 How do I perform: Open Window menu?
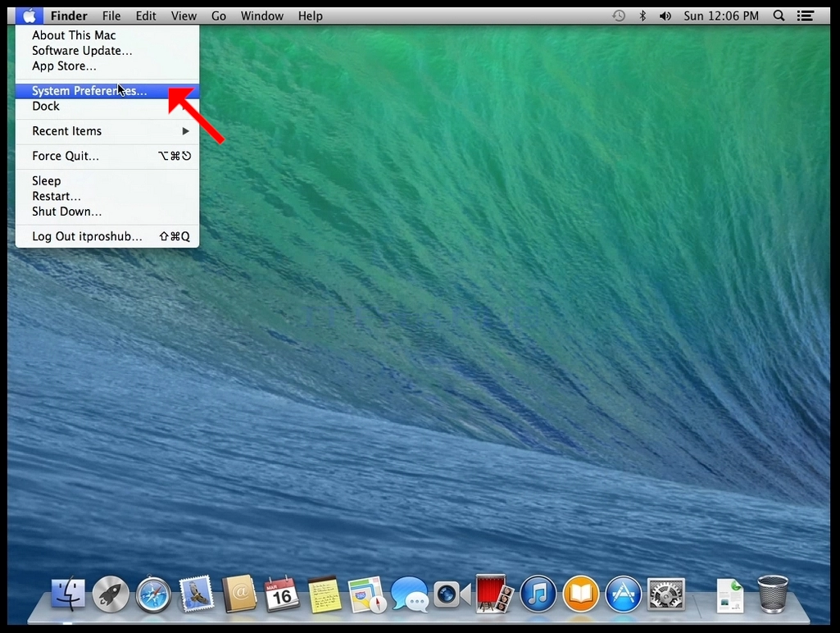(x=262, y=16)
